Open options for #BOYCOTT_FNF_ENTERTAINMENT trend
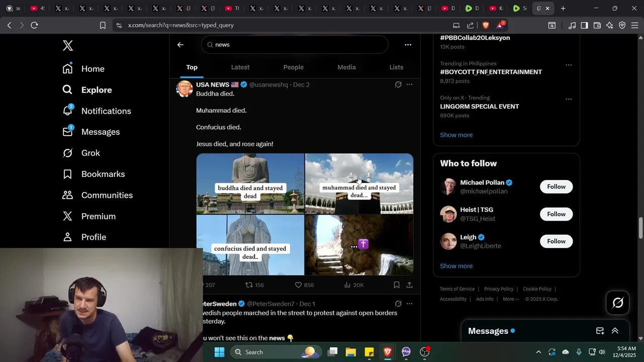 pyautogui.click(x=569, y=65)
